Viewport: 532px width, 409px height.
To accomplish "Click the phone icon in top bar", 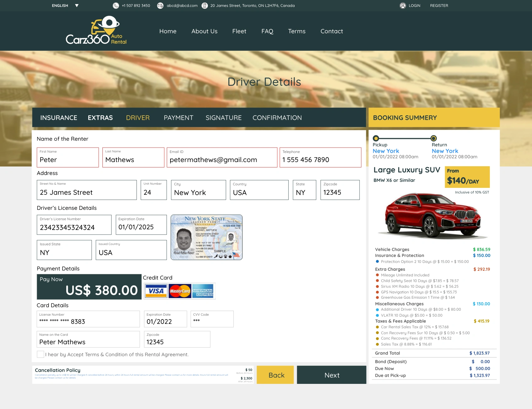I will tap(116, 6).
